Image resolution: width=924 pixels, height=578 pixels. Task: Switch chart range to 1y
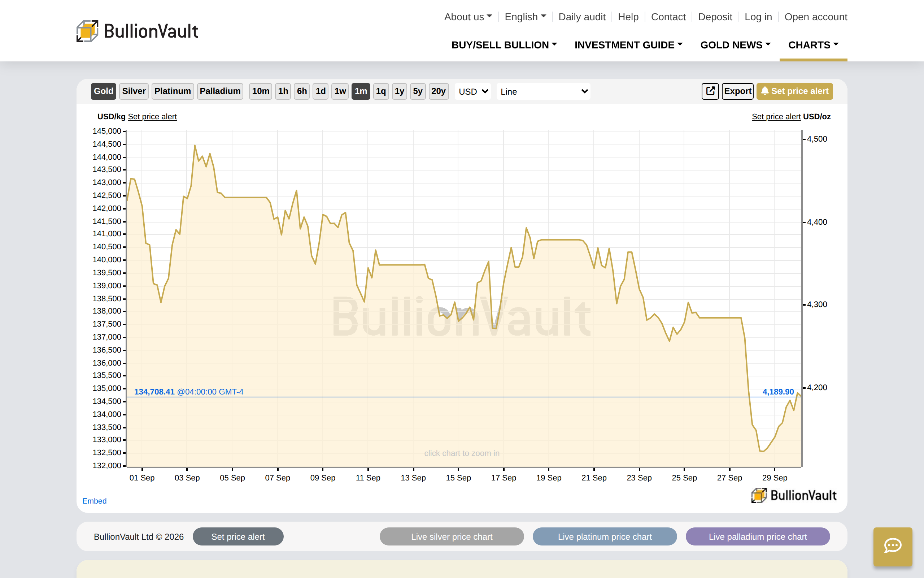pos(400,91)
